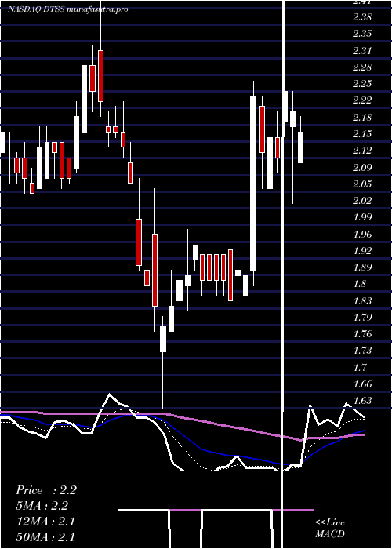Select the 2.28 price label
The height and width of the screenshot is (549, 392).
coord(362,67)
